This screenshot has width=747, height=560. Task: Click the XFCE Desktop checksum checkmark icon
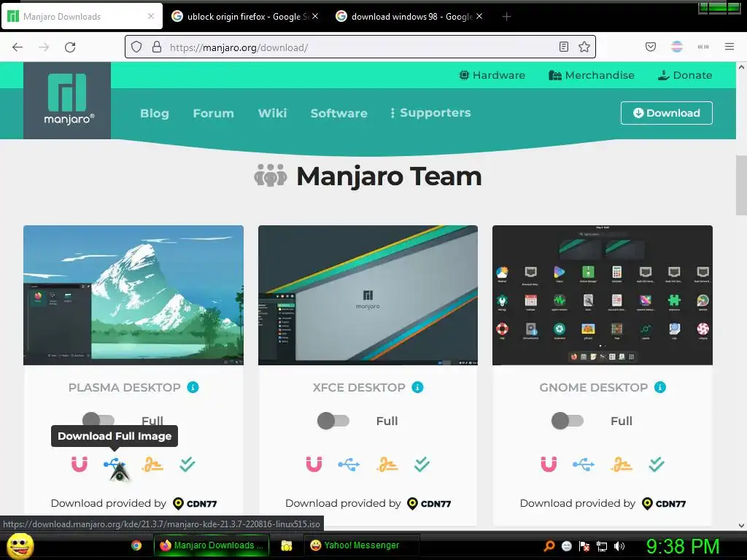point(422,464)
